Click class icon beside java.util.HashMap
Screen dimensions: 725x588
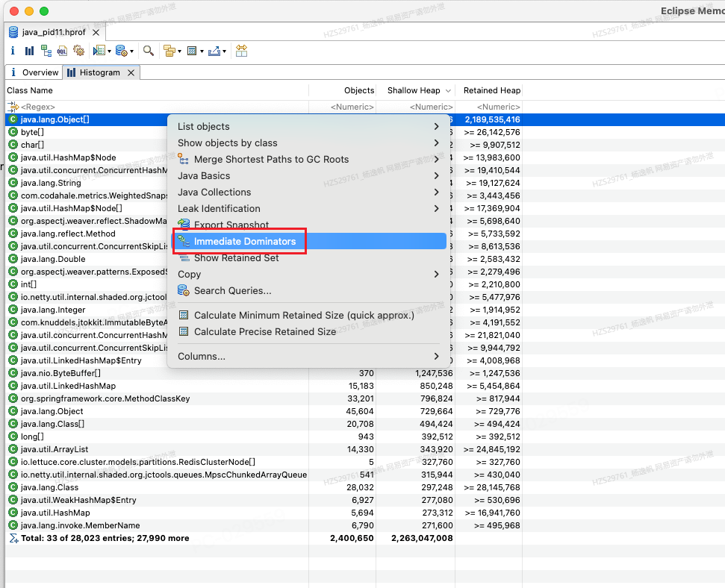[x=13, y=513]
